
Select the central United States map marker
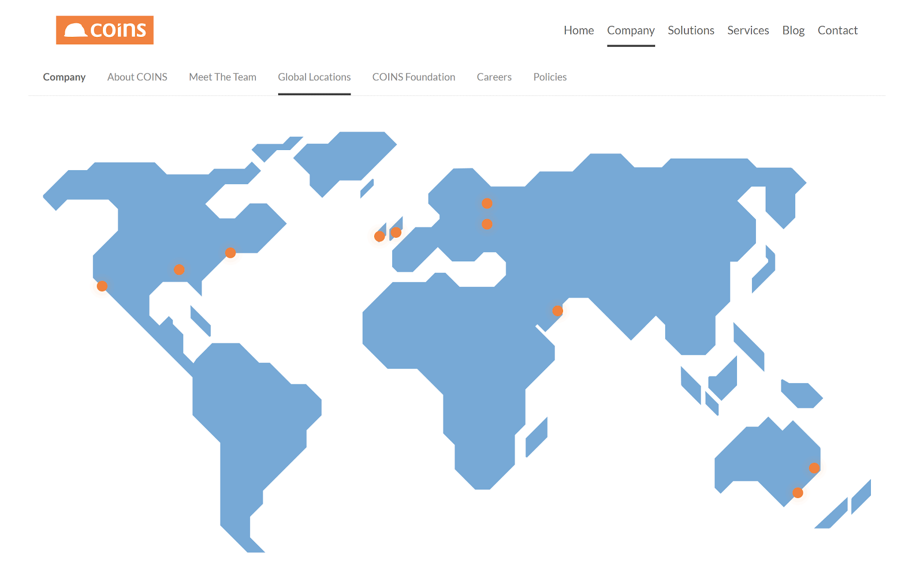[x=179, y=269]
